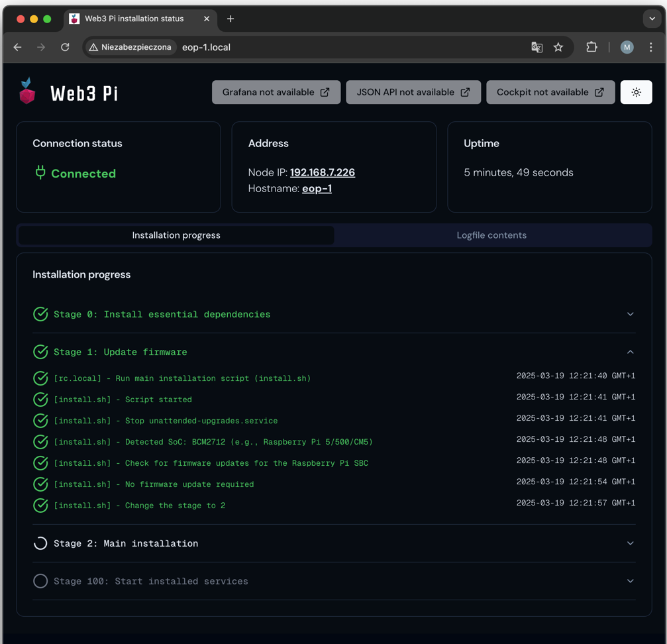Open the profile avatar M
The height and width of the screenshot is (644, 667).
(x=627, y=47)
